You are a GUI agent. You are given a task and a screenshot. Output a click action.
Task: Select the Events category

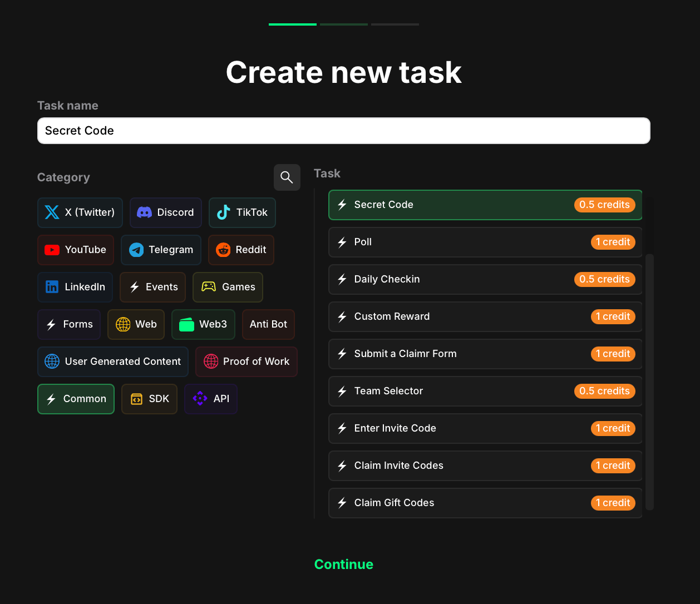pyautogui.click(x=152, y=287)
